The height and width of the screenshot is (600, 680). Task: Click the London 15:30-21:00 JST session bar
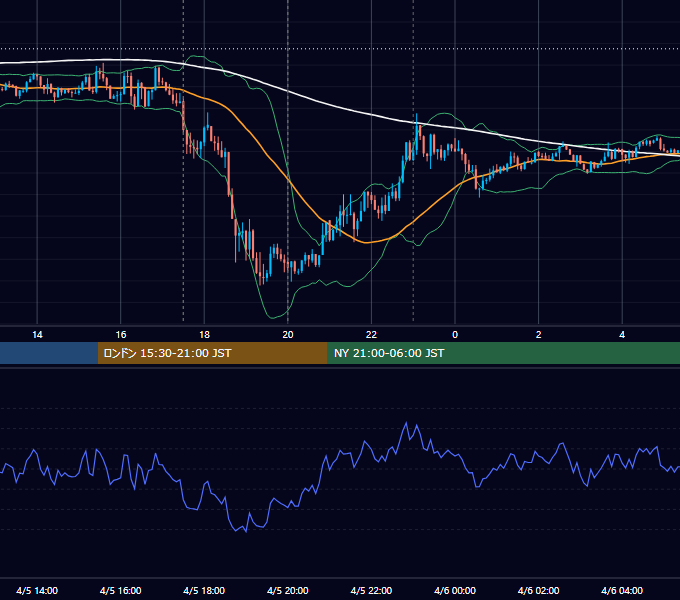click(x=212, y=353)
